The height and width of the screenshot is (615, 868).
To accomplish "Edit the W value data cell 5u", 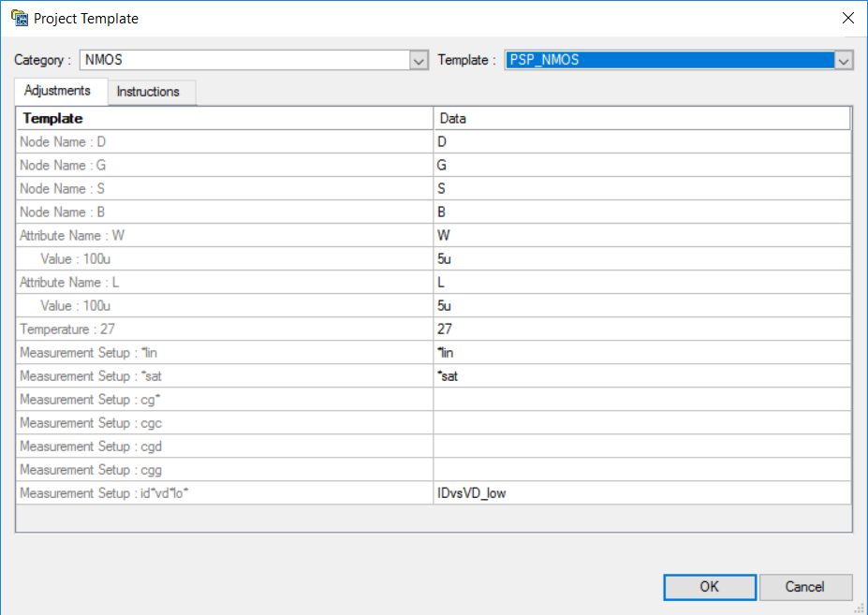I will point(642,259).
